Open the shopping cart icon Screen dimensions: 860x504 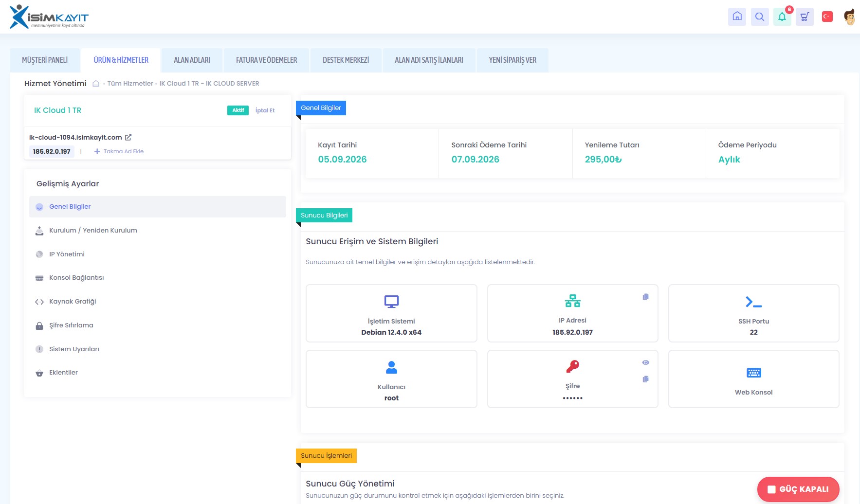(x=805, y=17)
